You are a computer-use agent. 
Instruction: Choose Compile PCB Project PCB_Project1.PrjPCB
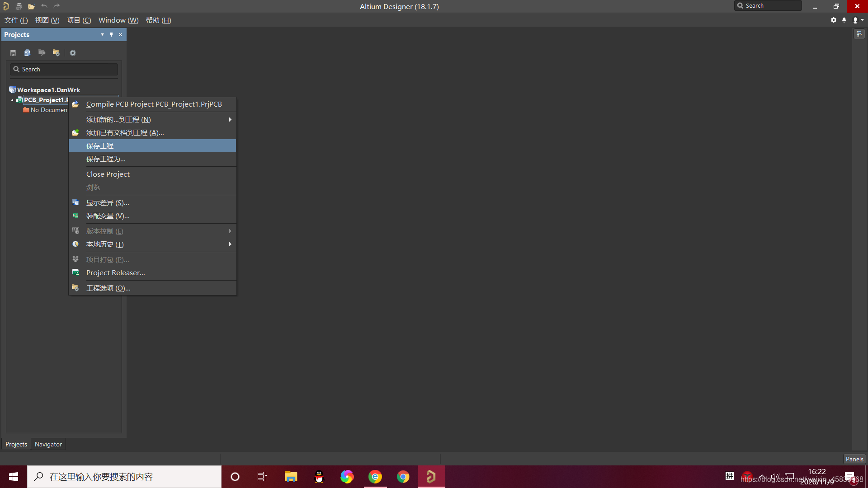click(153, 104)
